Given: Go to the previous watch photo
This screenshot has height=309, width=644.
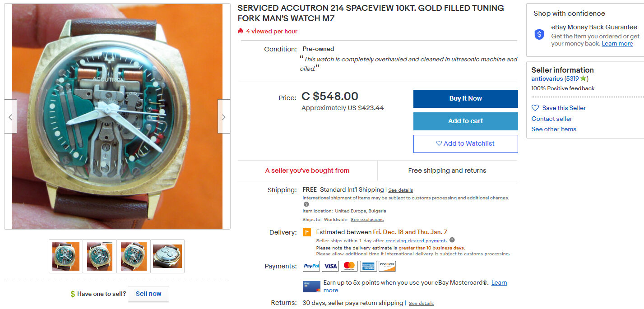Looking at the screenshot, I should (11, 117).
